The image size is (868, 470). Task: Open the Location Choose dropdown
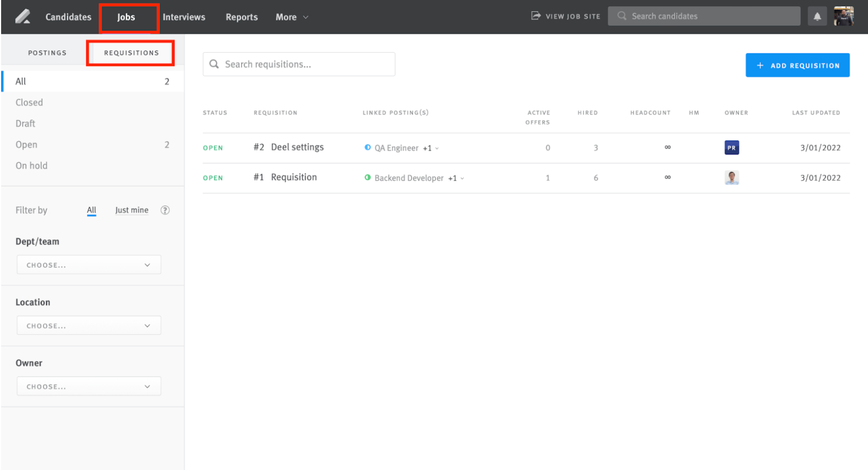click(x=89, y=326)
